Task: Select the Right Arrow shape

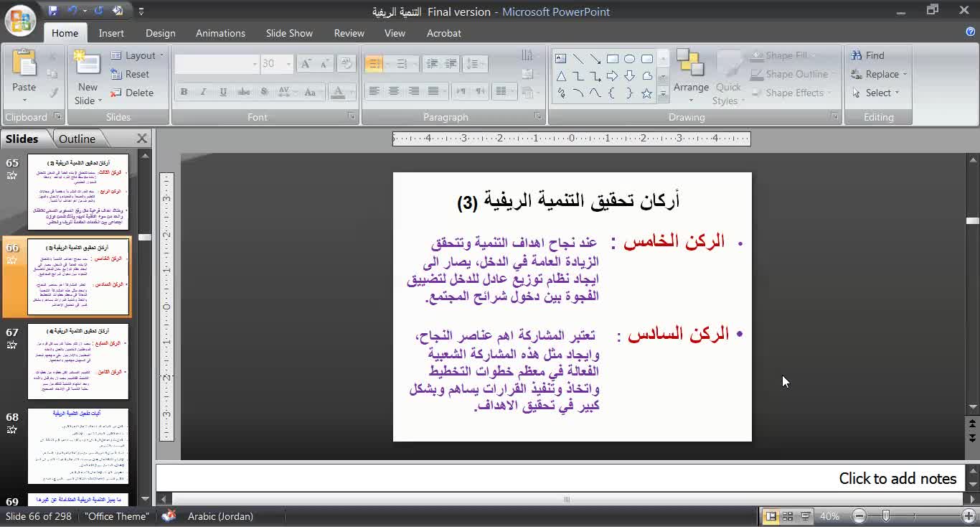Action: (612, 76)
